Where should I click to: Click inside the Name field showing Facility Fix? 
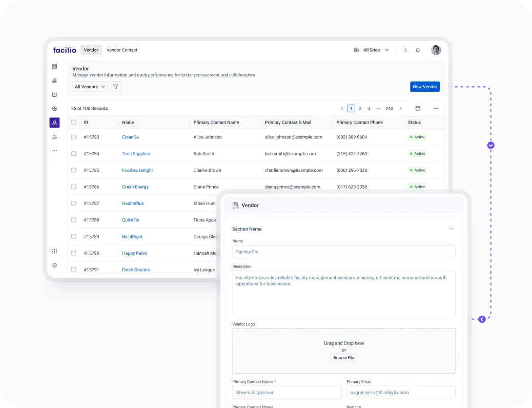click(x=344, y=252)
